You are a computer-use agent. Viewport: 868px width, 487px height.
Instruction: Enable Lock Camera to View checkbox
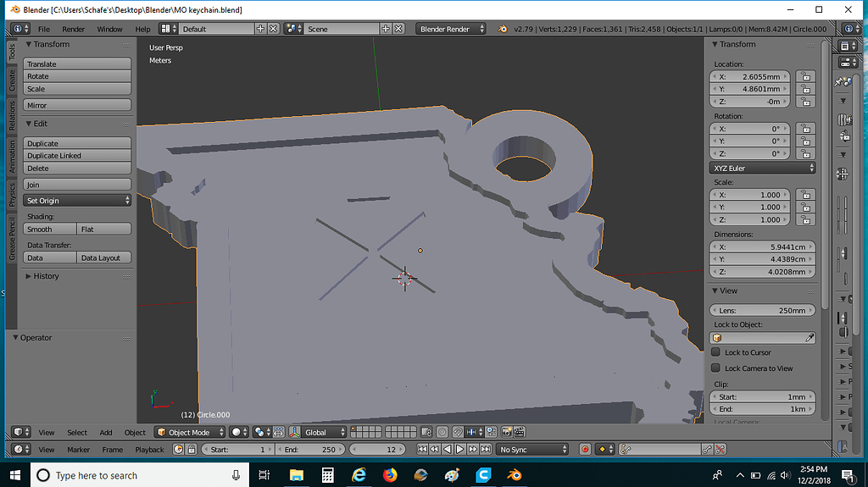click(x=715, y=368)
